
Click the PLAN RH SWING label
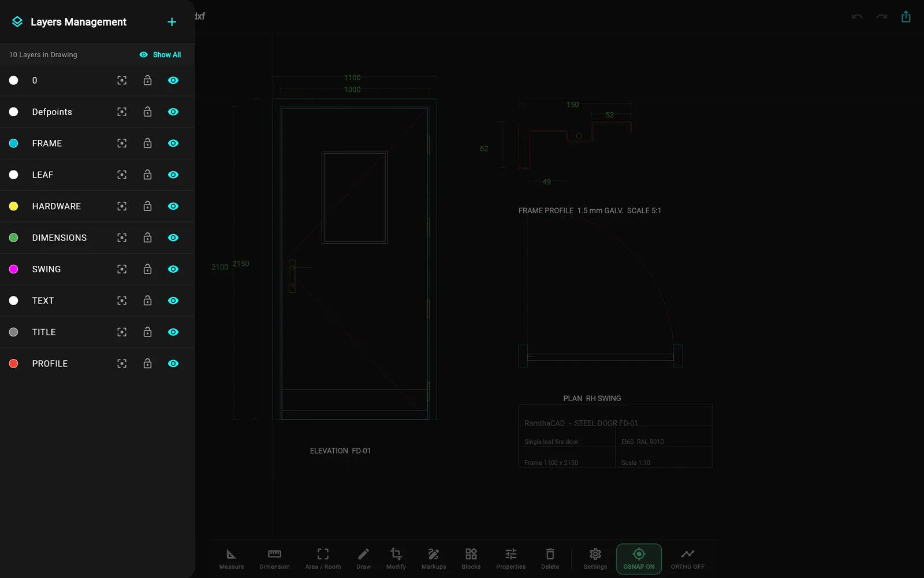(x=592, y=398)
